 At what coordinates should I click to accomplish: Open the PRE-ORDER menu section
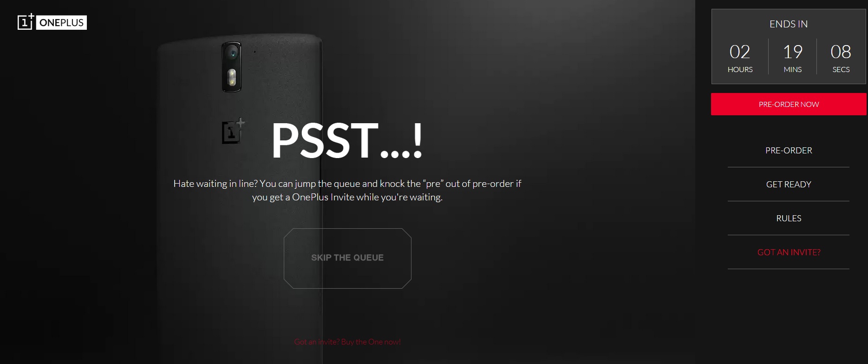pos(789,150)
